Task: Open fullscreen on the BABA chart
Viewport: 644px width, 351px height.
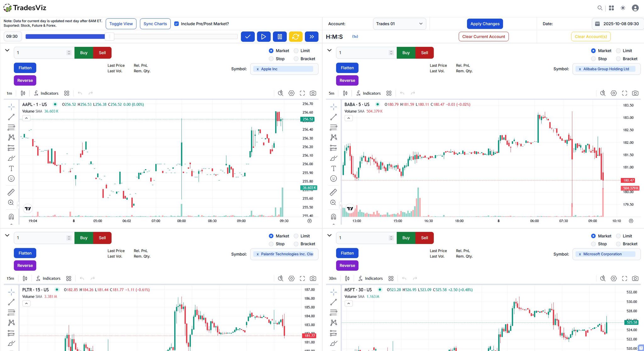Action: click(x=625, y=93)
